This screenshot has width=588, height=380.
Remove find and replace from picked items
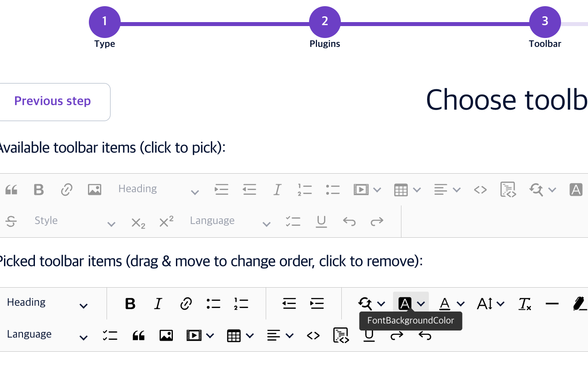point(371,304)
